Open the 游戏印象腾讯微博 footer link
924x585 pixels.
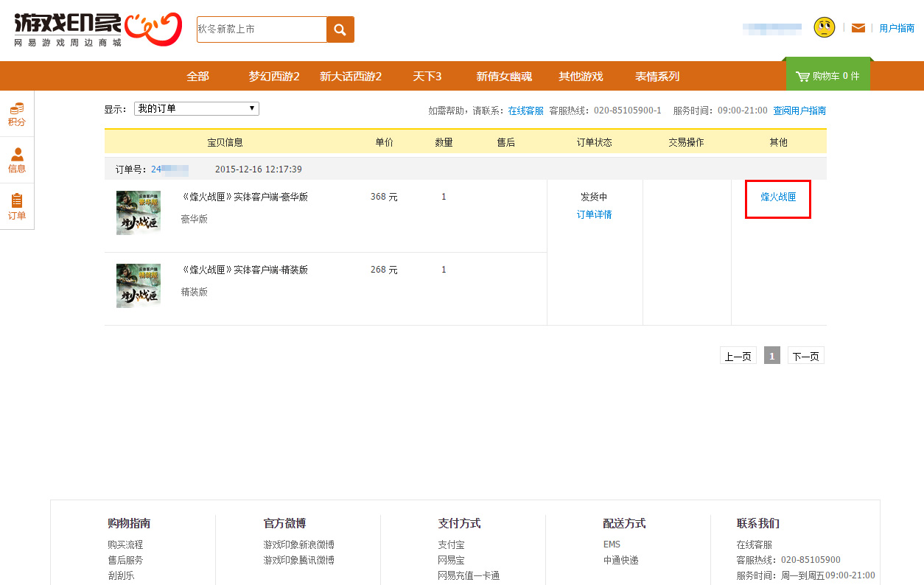coord(299,560)
